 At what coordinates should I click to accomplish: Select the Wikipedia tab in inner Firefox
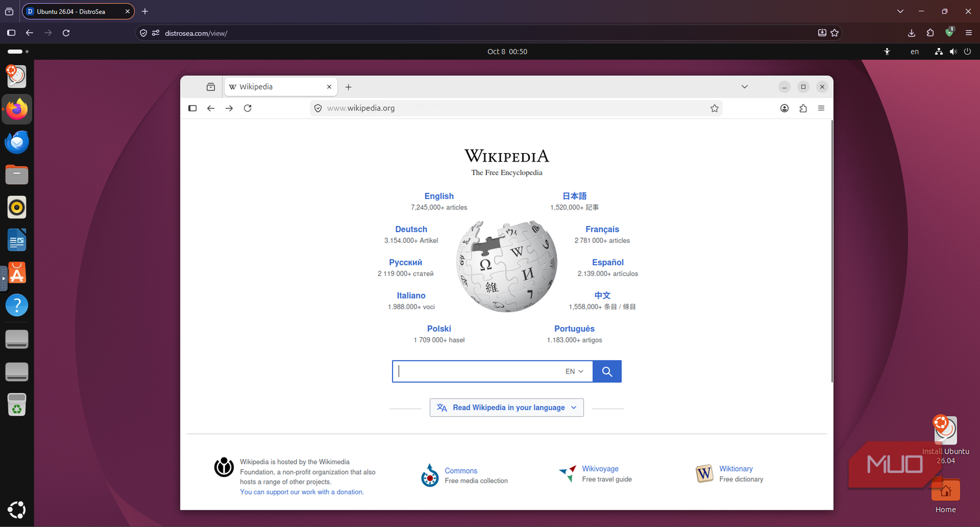pos(281,87)
